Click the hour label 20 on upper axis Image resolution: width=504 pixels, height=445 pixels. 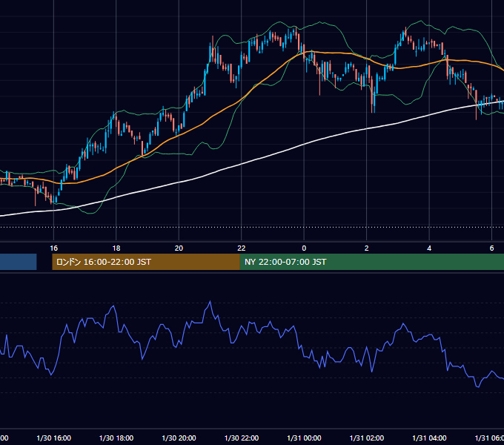[x=179, y=248]
